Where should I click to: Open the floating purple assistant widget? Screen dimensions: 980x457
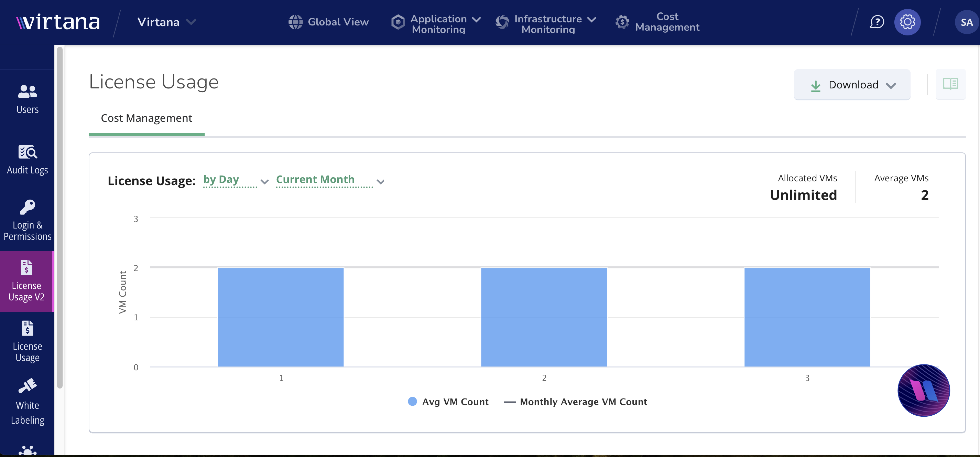(x=924, y=390)
